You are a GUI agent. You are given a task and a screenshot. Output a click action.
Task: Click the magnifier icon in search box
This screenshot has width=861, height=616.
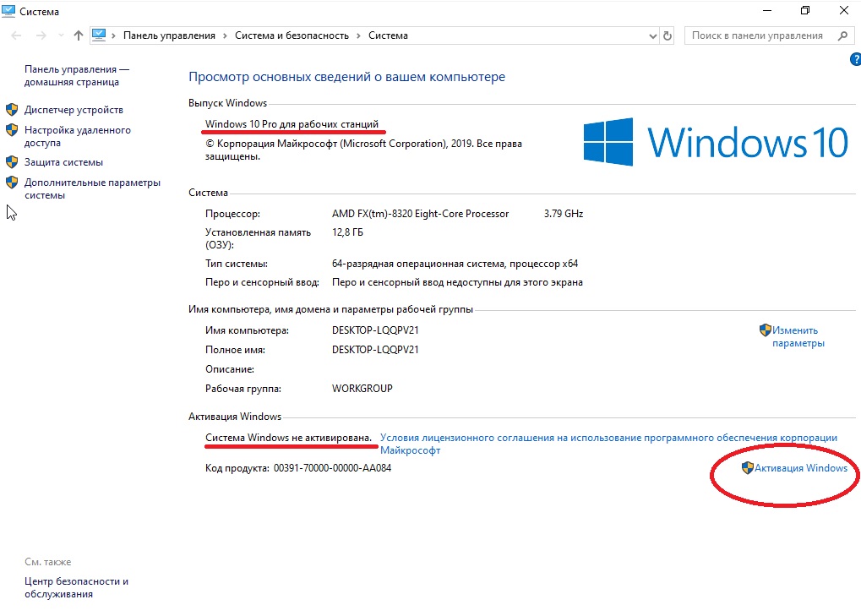point(842,35)
